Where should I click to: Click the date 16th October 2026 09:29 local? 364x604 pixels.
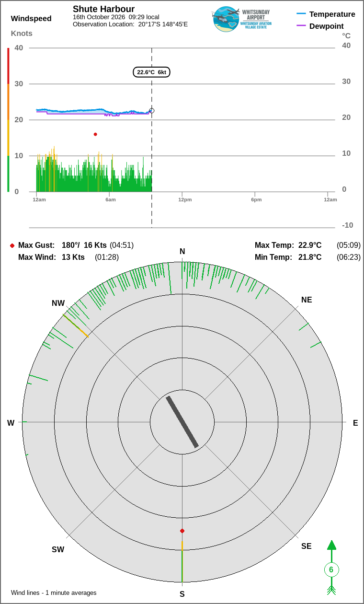tap(116, 17)
